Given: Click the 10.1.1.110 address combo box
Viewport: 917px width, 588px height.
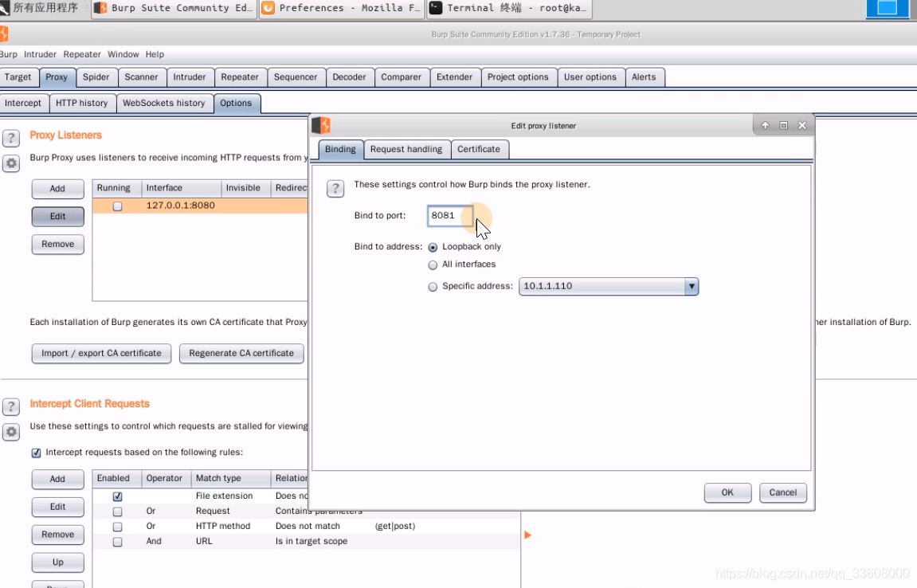Looking at the screenshot, I should (x=608, y=286).
